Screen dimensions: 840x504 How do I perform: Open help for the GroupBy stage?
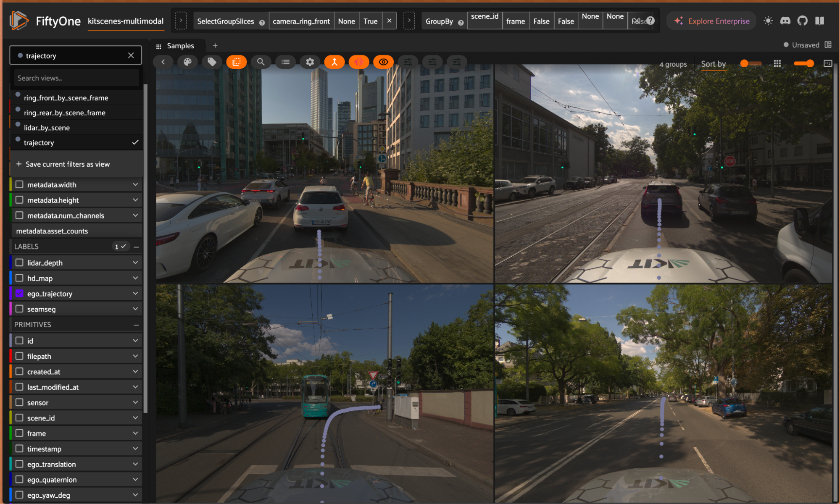[461, 23]
